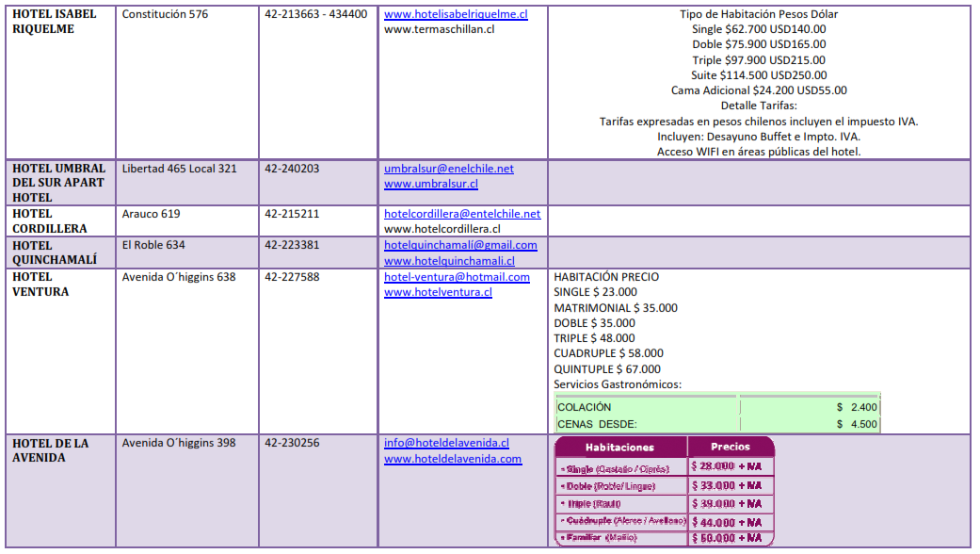980x554 pixels.
Task: Select the www.hotelcordillera.cl text
Action: pyautogui.click(x=442, y=229)
